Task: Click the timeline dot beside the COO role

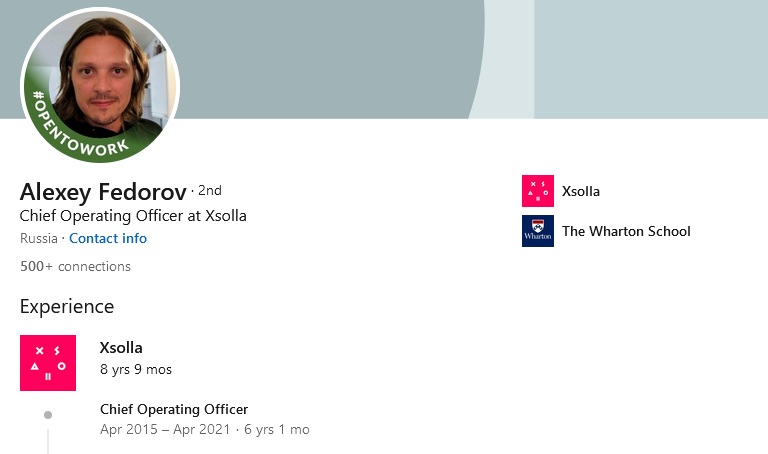Action: click(x=48, y=414)
